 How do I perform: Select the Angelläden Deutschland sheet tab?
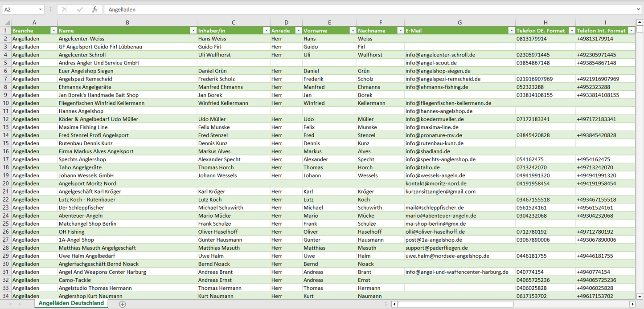(71, 304)
